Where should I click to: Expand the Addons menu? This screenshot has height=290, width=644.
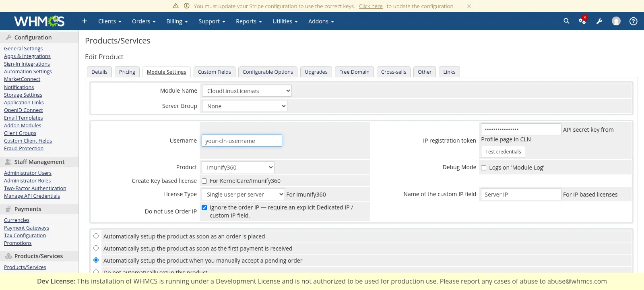pyautogui.click(x=321, y=21)
